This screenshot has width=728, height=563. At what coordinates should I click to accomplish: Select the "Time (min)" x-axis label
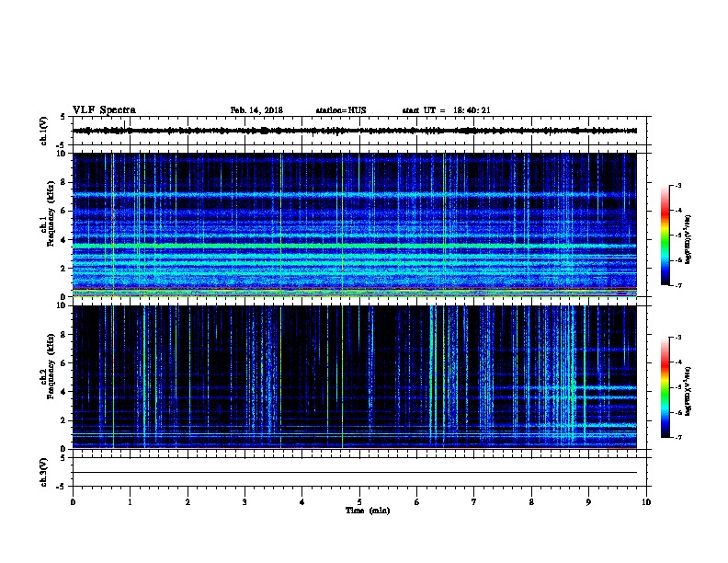[x=368, y=511]
